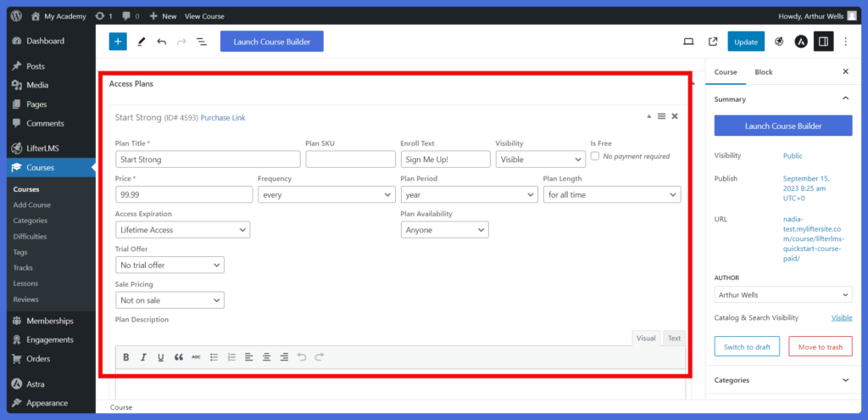Image resolution: width=868 pixels, height=420 pixels.
Task: Collapse the Start Strong plan with triangle
Action: point(648,116)
